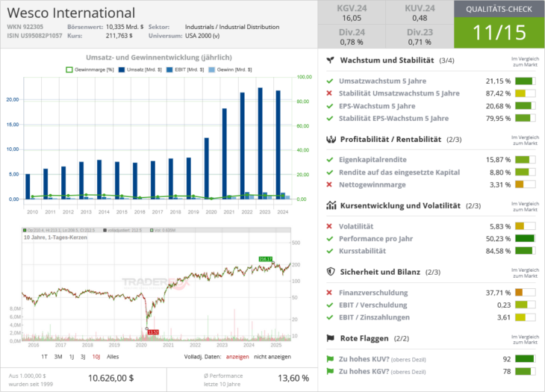Click the Nettogewinnmarge comparison bar

(x=525, y=184)
